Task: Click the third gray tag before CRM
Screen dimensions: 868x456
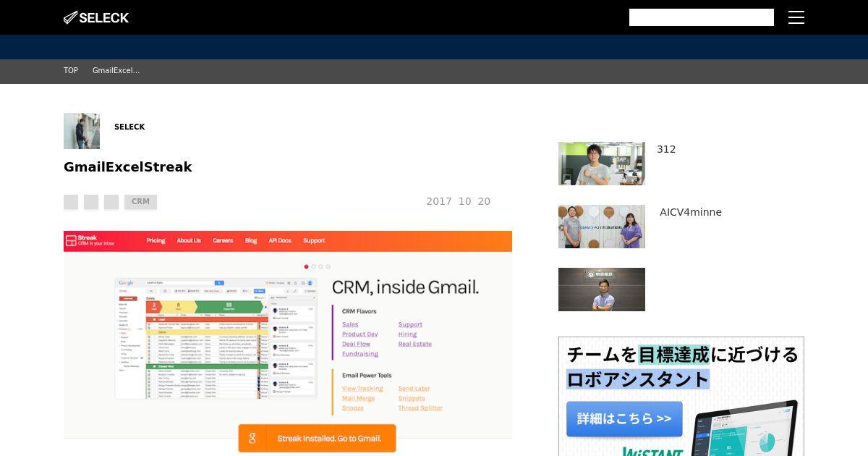Action: click(111, 202)
